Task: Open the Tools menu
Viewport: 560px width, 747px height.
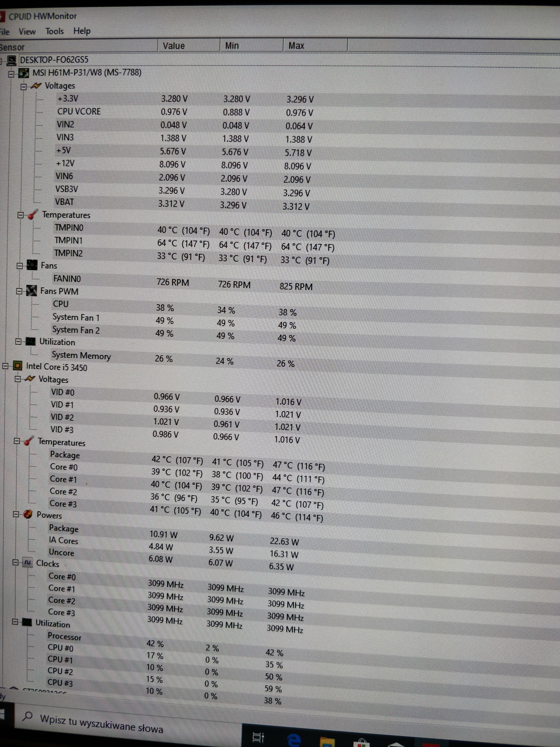Action: coord(54,31)
